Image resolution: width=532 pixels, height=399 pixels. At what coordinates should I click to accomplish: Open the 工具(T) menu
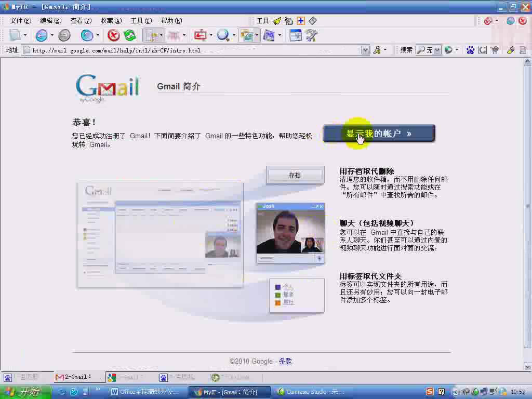(141, 21)
